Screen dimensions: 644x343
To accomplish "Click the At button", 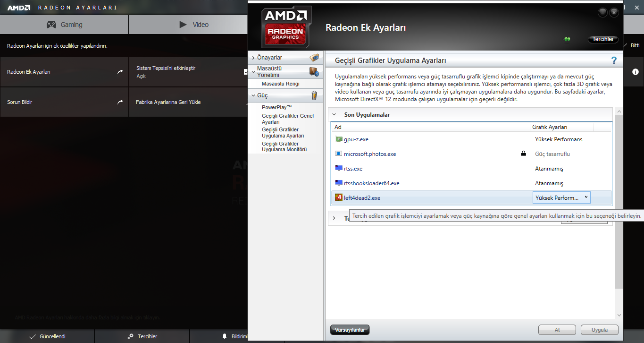I will [x=557, y=329].
